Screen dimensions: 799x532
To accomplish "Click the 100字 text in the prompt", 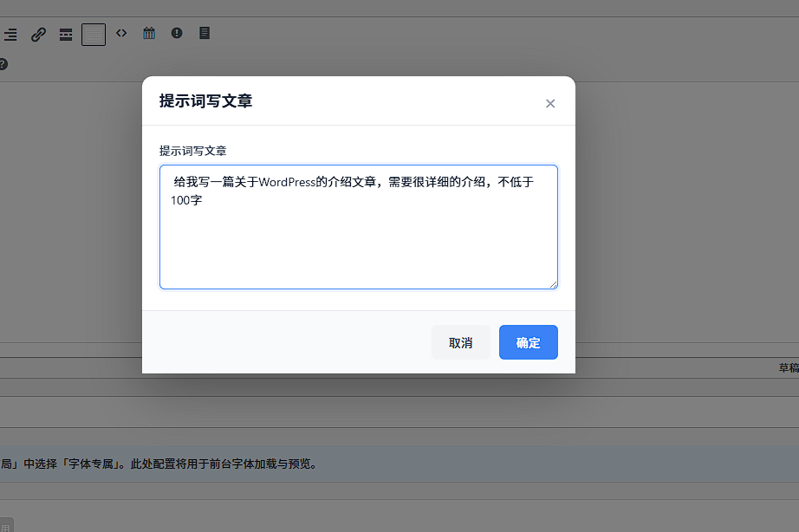I will 186,200.
